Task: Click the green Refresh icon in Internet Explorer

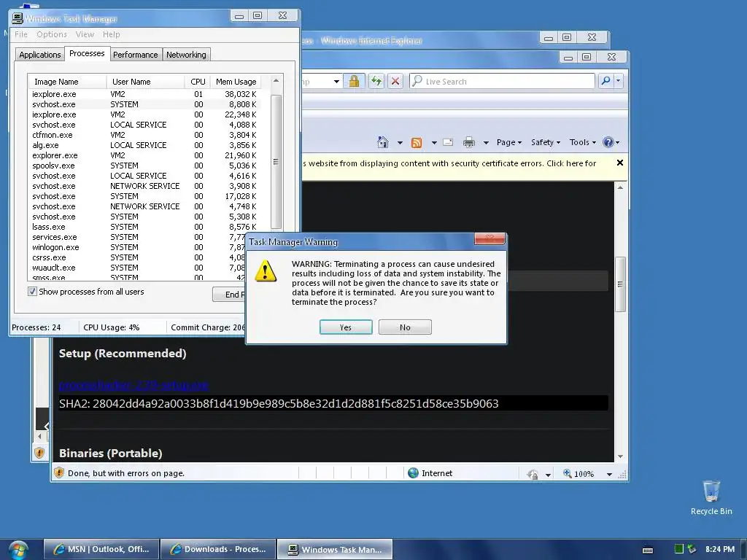Action: click(x=376, y=81)
